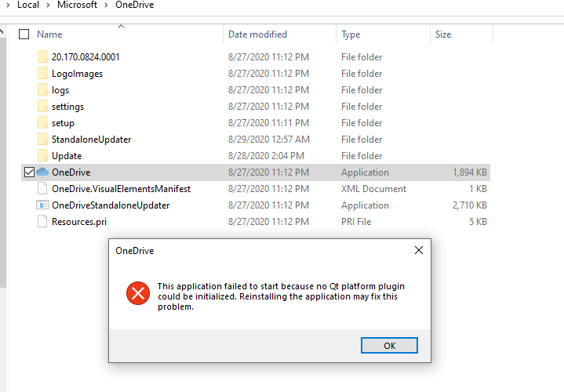The width and height of the screenshot is (564, 392).
Task: Sort files by Type column header
Action: [x=351, y=34]
